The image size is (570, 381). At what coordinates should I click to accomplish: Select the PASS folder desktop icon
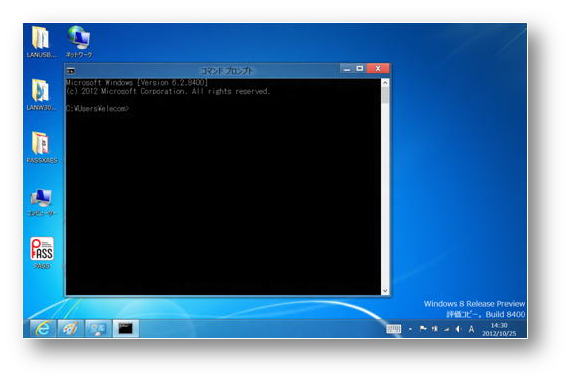(41, 147)
